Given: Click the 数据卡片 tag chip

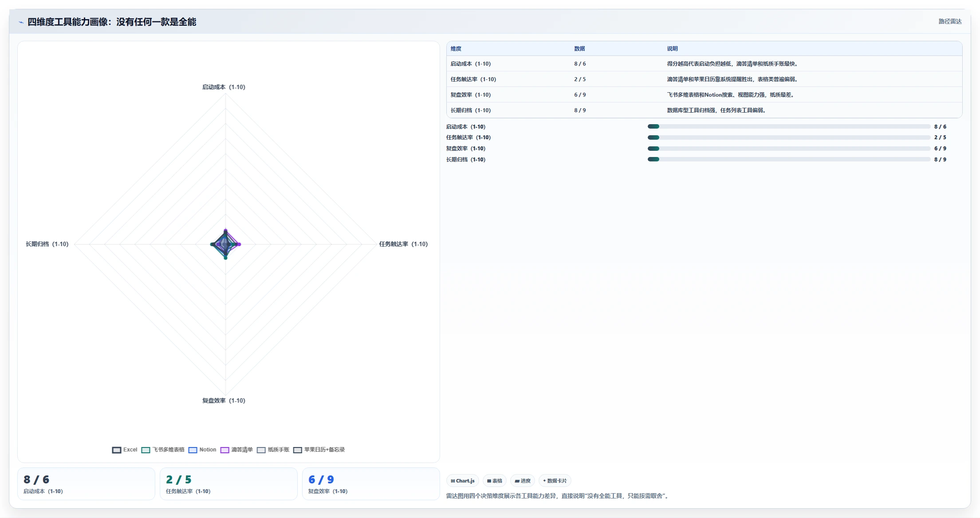Looking at the screenshot, I should coord(555,481).
